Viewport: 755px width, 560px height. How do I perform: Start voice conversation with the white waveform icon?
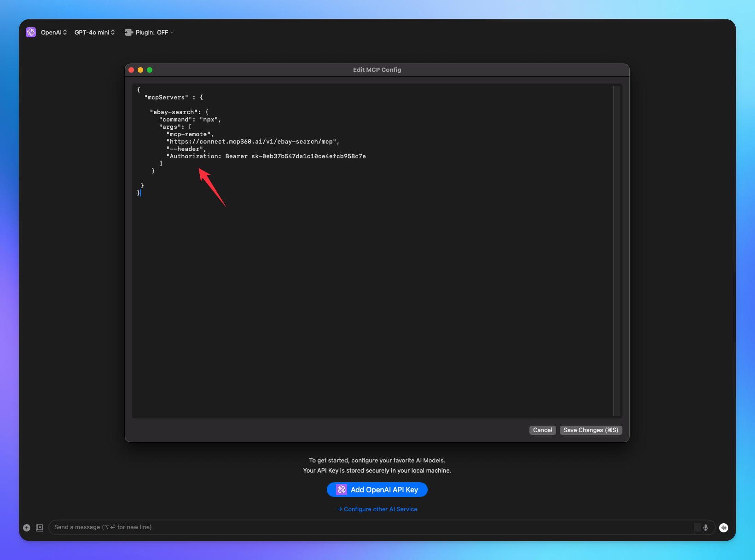point(724,528)
